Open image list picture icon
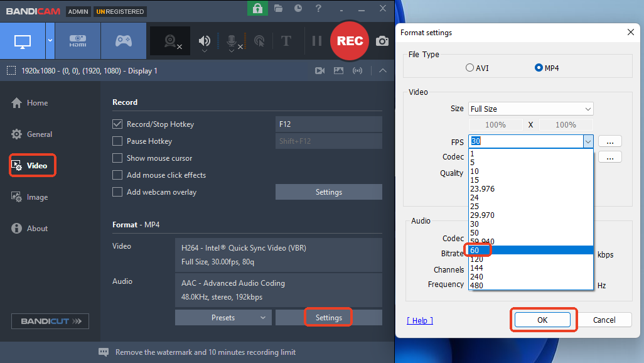Image resolution: width=644 pixels, height=363 pixels. [x=338, y=71]
